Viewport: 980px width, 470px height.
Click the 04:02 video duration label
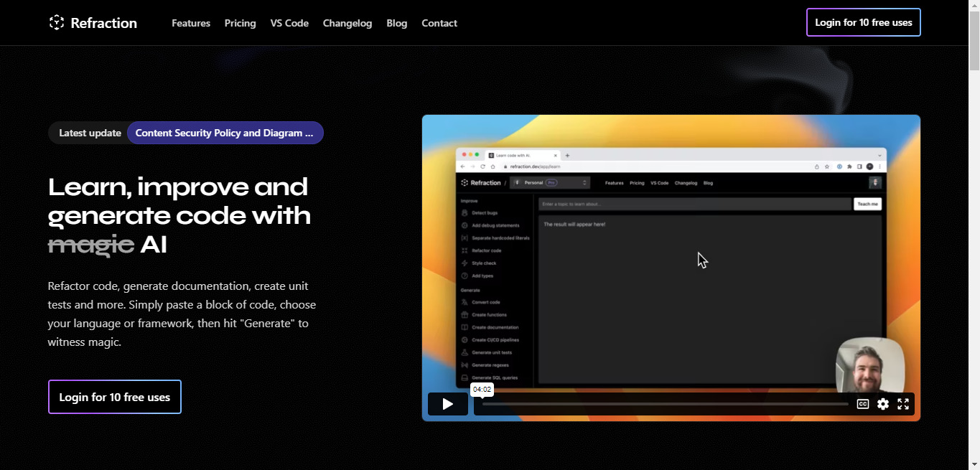coord(482,390)
